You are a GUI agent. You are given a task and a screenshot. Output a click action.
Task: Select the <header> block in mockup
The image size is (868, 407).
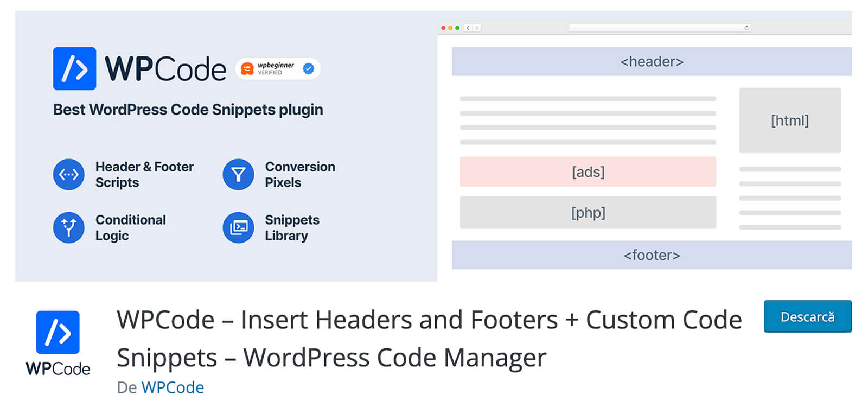tap(652, 61)
